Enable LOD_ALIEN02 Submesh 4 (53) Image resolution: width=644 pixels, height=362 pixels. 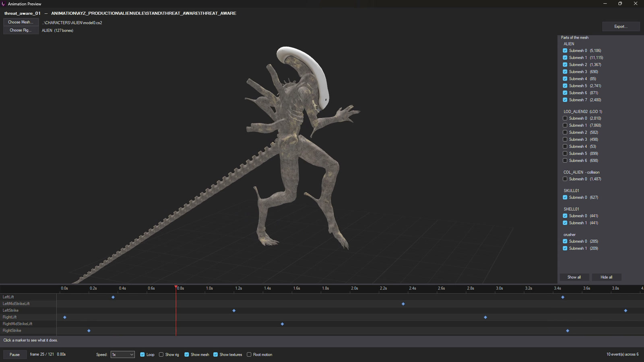tap(565, 146)
